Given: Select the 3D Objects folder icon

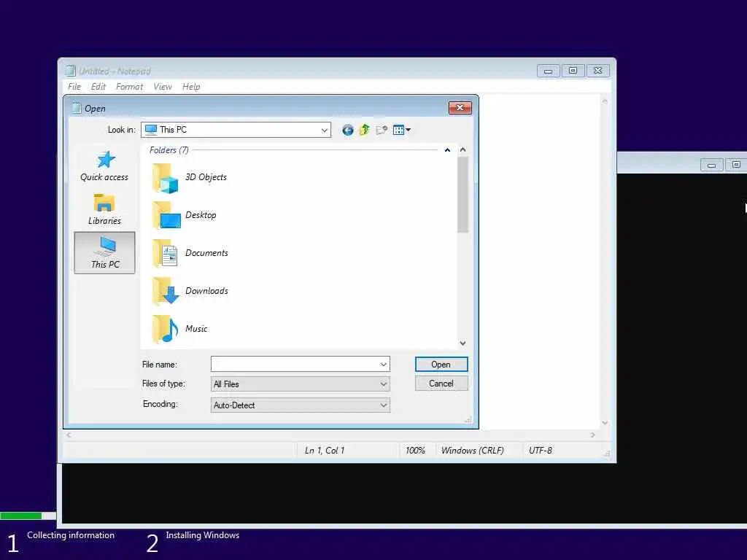Looking at the screenshot, I should point(166,178).
